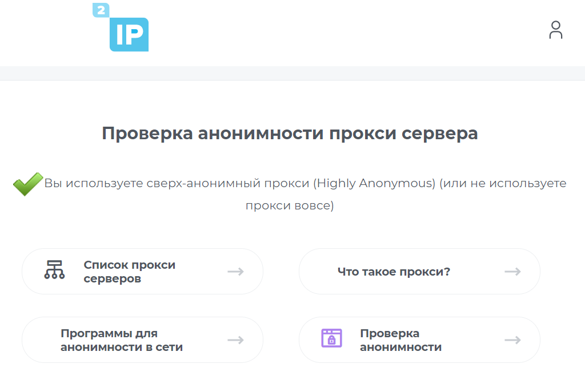Image resolution: width=585 pixels, height=392 pixels.
Task: Click the arrow beside Что такое прокси?
Action: pos(512,272)
